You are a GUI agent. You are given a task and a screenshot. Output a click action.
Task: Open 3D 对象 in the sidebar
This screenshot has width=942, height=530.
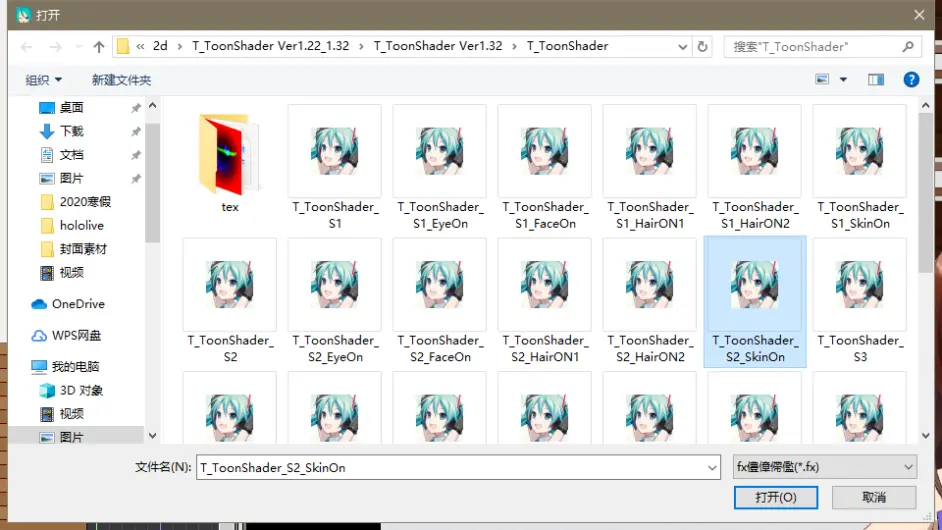click(x=81, y=391)
